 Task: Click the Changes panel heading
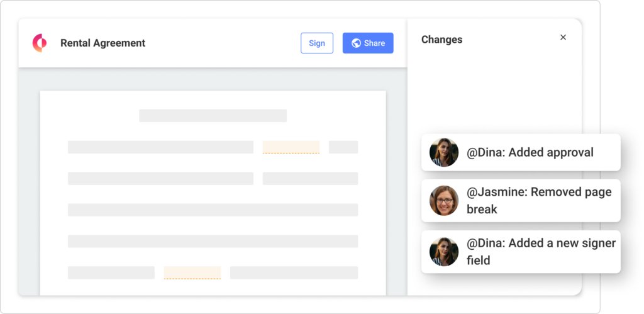pyautogui.click(x=442, y=40)
